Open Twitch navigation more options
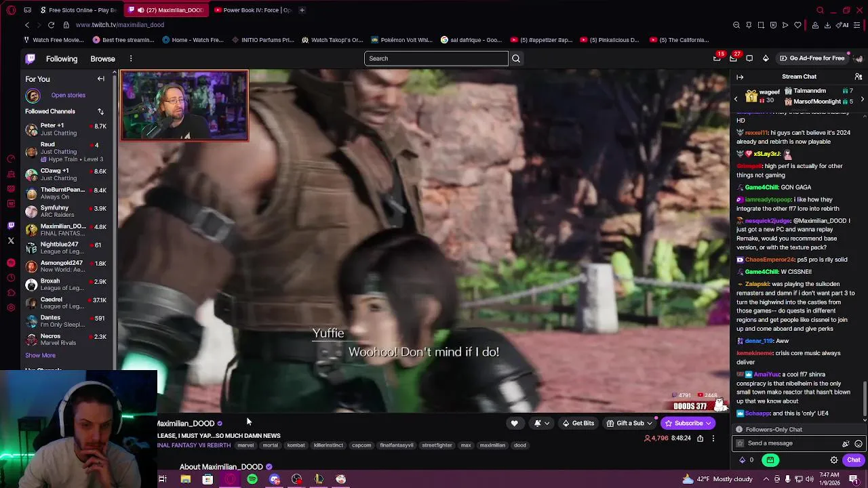Screen dimensions: 868x488 pos(131,59)
